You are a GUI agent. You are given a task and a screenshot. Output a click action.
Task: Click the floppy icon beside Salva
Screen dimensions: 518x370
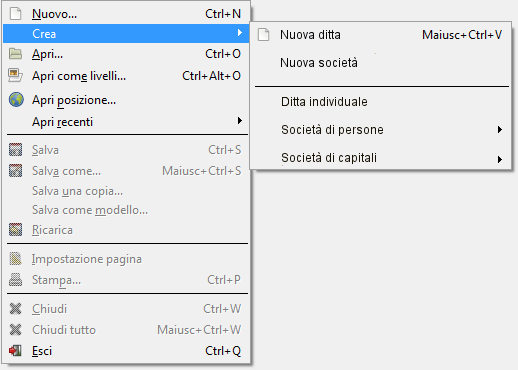(15, 150)
